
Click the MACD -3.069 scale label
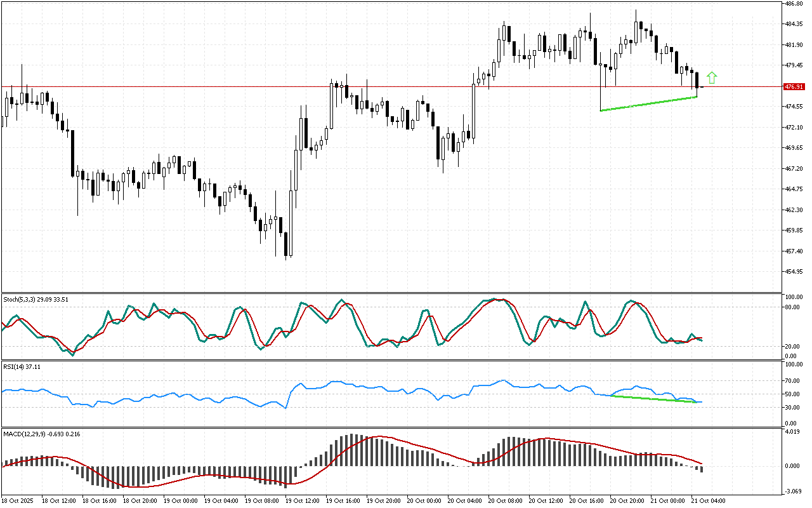coord(791,491)
